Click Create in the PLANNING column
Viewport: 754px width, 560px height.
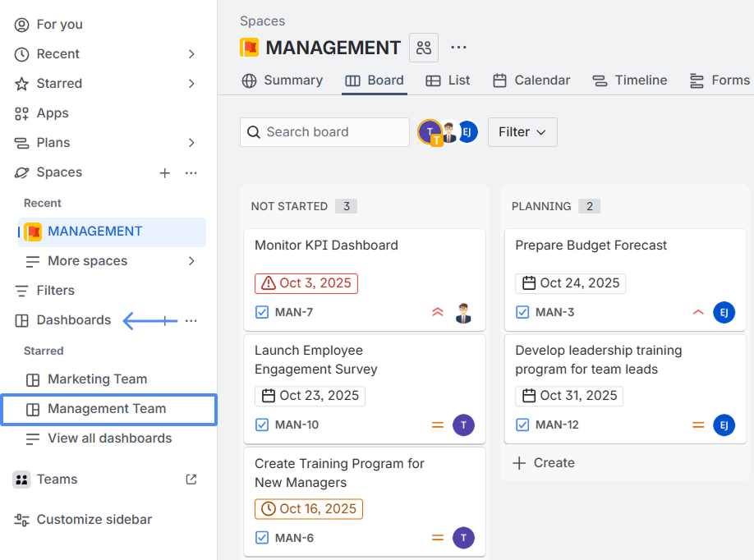pos(544,463)
